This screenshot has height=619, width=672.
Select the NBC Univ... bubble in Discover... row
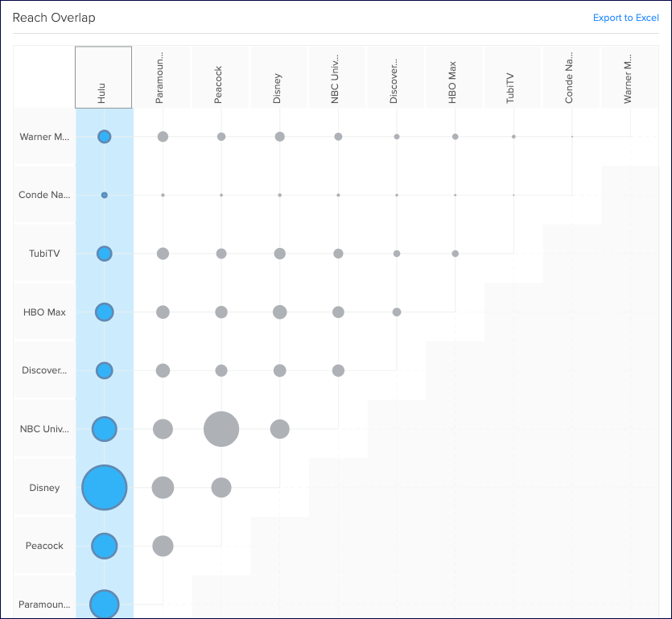(x=338, y=370)
